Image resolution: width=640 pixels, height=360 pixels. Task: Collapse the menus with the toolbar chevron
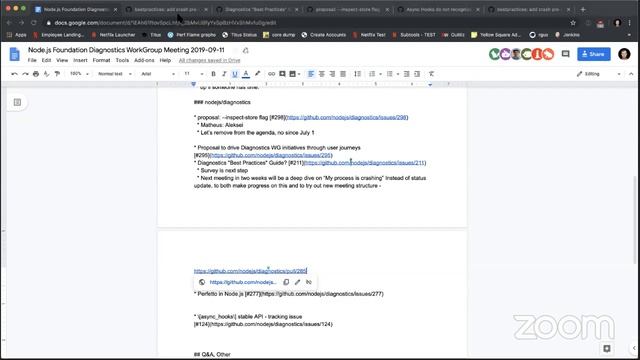(631, 74)
